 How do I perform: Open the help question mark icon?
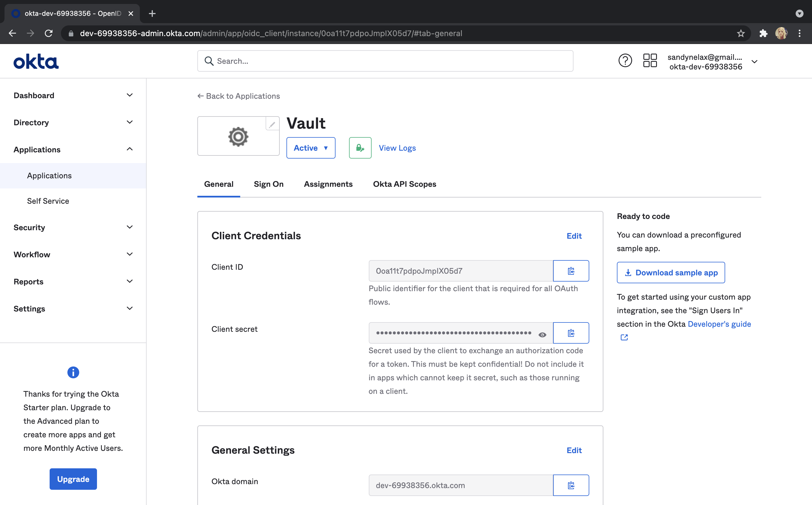coord(625,61)
